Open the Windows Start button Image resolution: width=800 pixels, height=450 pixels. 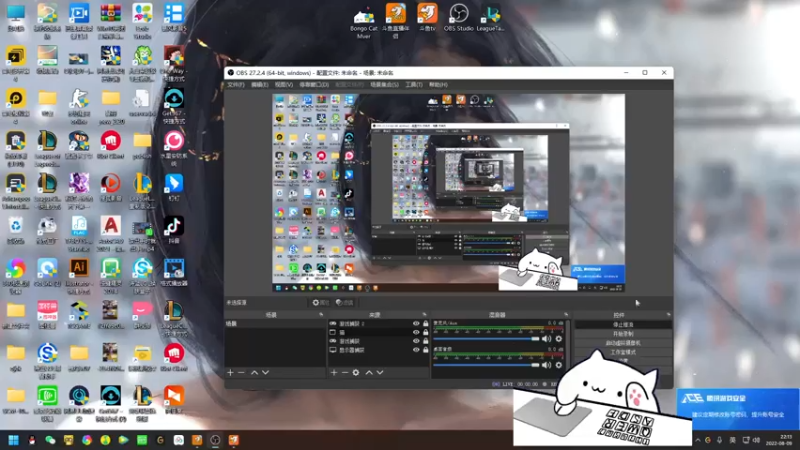tap(13, 440)
